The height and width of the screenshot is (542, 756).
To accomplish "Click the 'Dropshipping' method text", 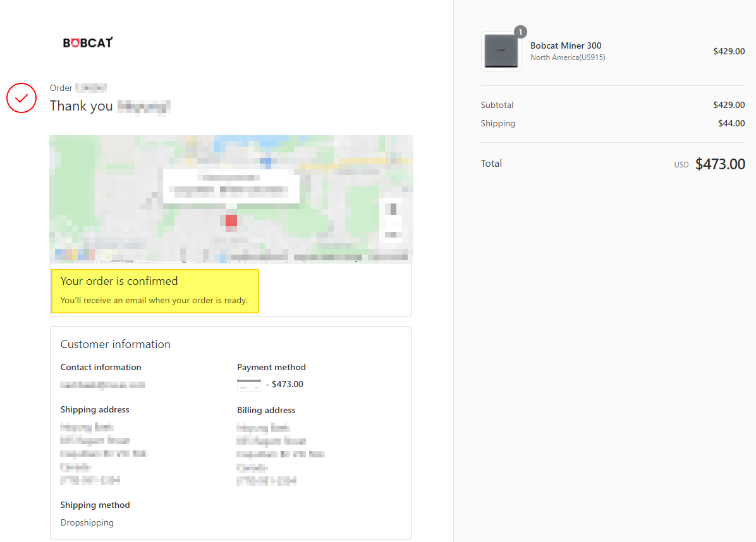I will [x=87, y=522].
